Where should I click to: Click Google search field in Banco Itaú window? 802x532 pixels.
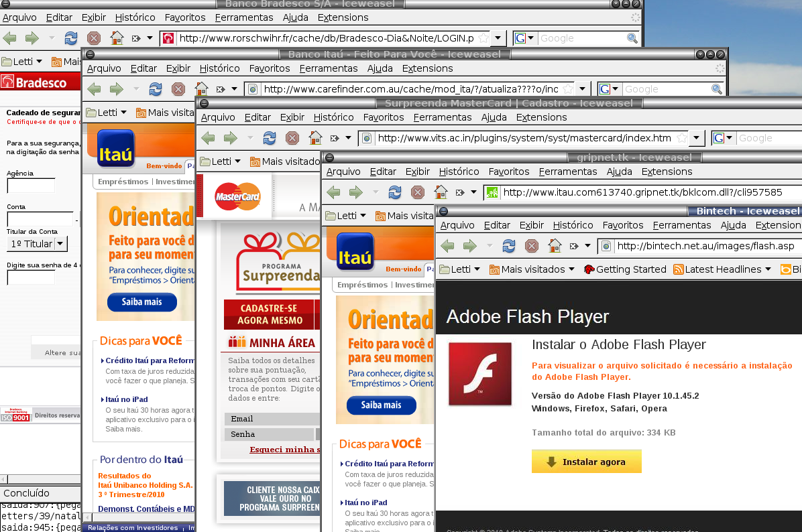(x=667, y=89)
